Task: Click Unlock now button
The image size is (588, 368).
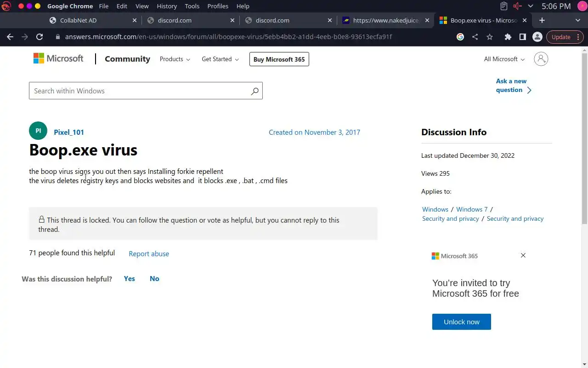Action: pos(462,322)
